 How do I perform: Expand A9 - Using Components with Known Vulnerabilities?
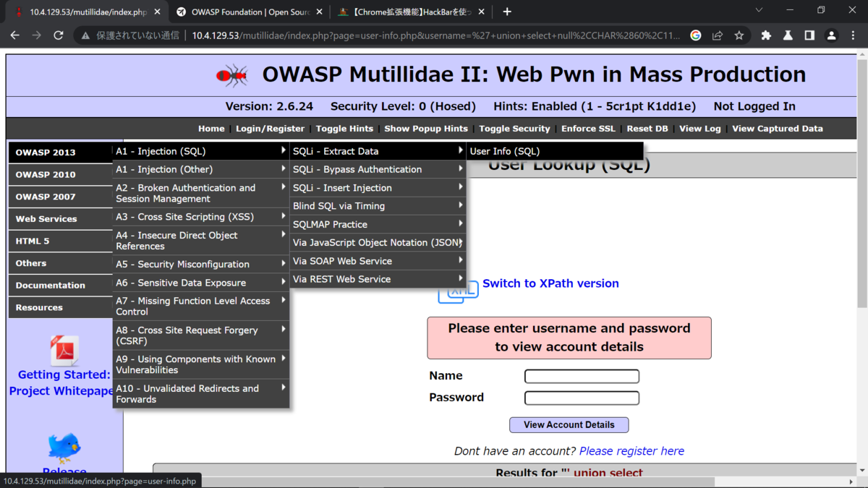coord(201,364)
